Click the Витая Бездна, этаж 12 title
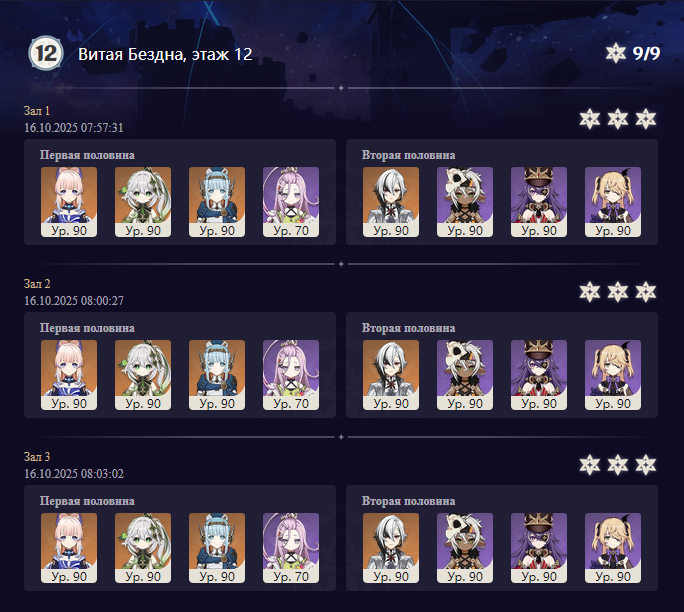 tap(165, 54)
